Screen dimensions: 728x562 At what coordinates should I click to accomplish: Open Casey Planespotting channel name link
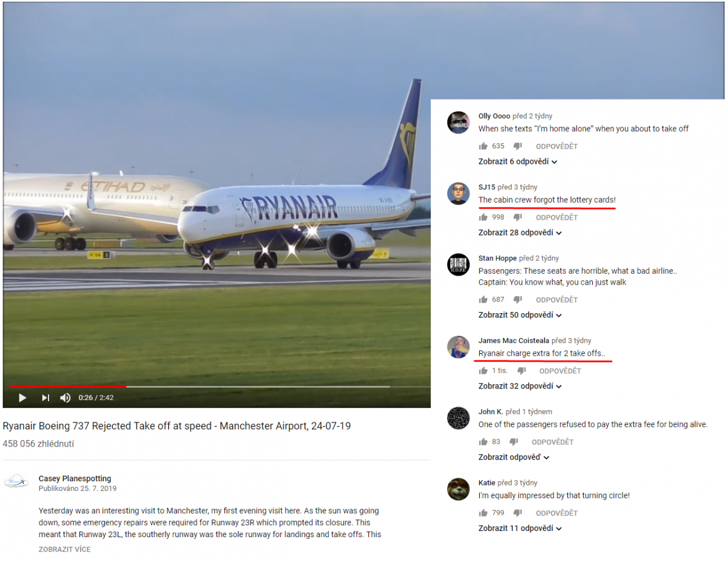(75, 478)
